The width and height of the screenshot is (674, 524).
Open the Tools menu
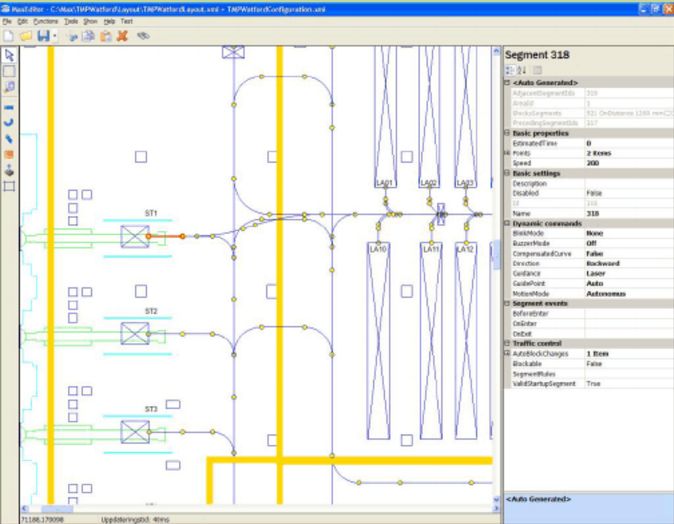[x=68, y=20]
